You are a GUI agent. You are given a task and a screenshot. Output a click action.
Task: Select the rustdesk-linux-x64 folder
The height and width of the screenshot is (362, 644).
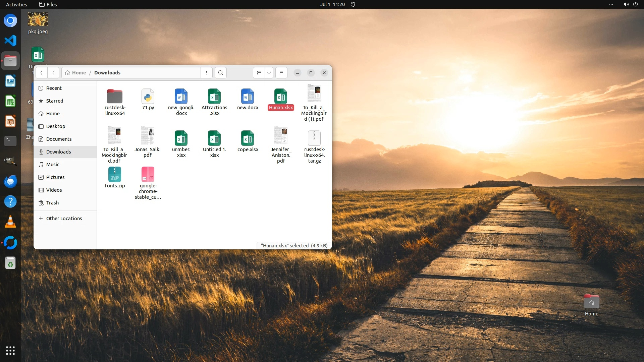[x=115, y=97]
